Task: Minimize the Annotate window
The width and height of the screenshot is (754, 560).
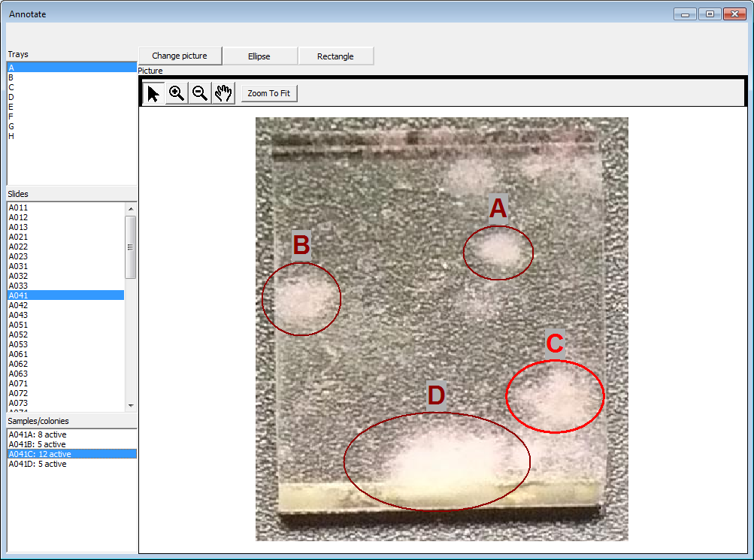Action: pyautogui.click(x=686, y=14)
